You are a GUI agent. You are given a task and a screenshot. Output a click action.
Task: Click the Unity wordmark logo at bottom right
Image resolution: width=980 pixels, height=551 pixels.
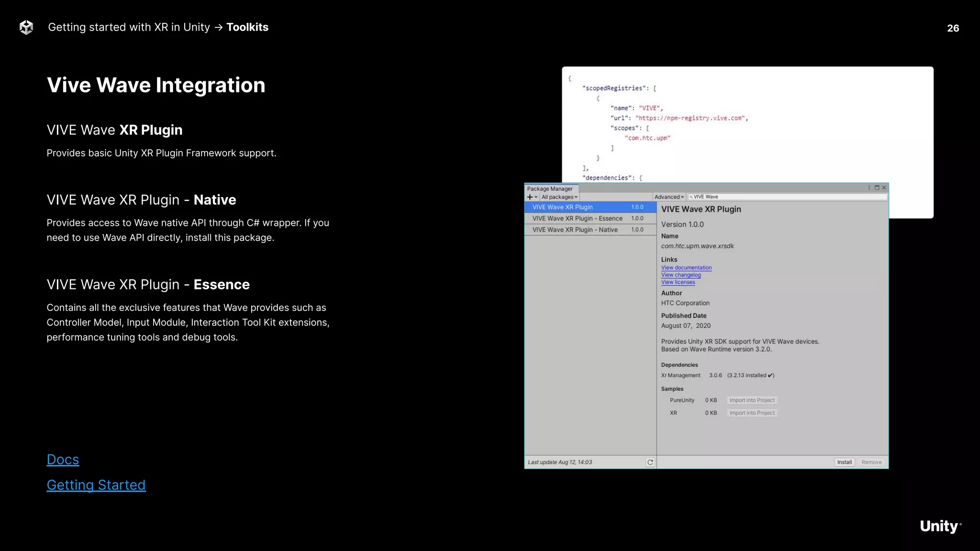click(940, 526)
